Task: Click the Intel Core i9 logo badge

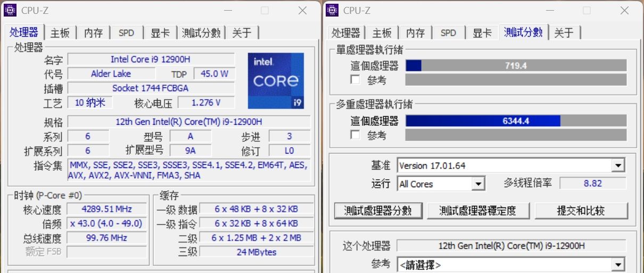Action: click(276, 81)
